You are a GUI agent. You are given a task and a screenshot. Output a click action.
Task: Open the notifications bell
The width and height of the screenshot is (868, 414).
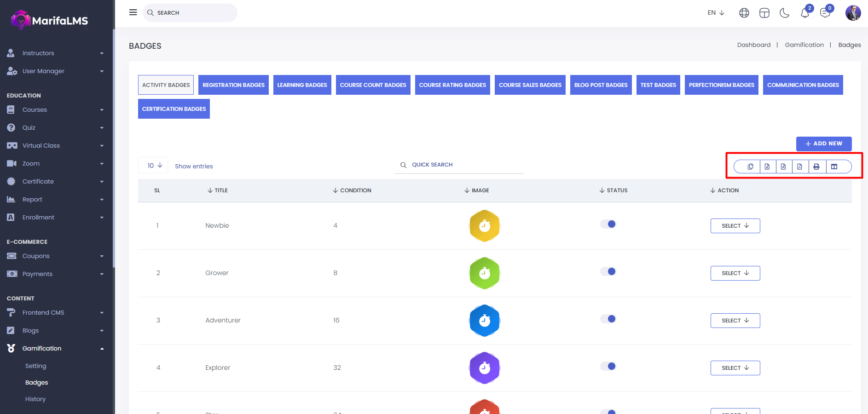[x=805, y=13]
